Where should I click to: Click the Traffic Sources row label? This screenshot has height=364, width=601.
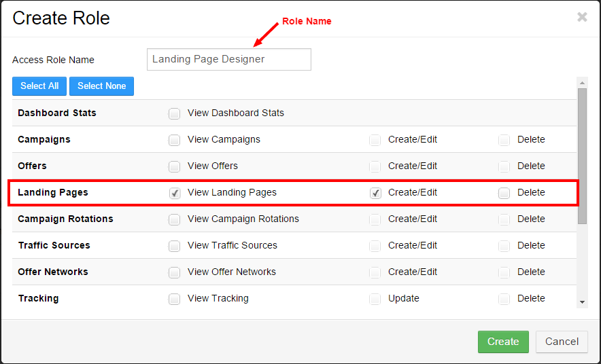pyautogui.click(x=54, y=245)
